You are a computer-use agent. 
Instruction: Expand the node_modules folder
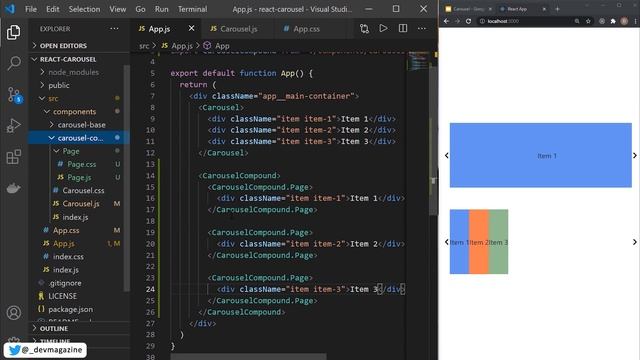(73, 72)
